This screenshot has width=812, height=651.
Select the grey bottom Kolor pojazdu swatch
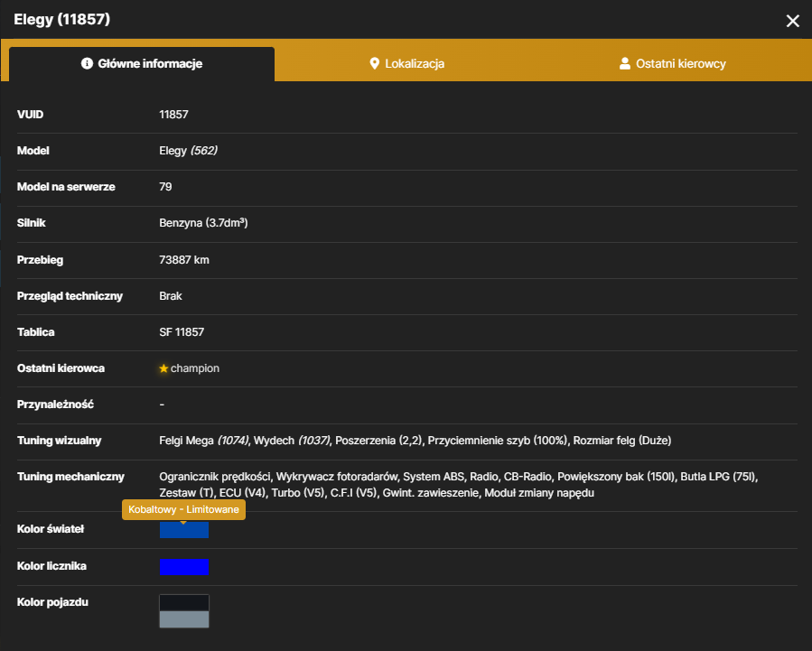[184, 619]
